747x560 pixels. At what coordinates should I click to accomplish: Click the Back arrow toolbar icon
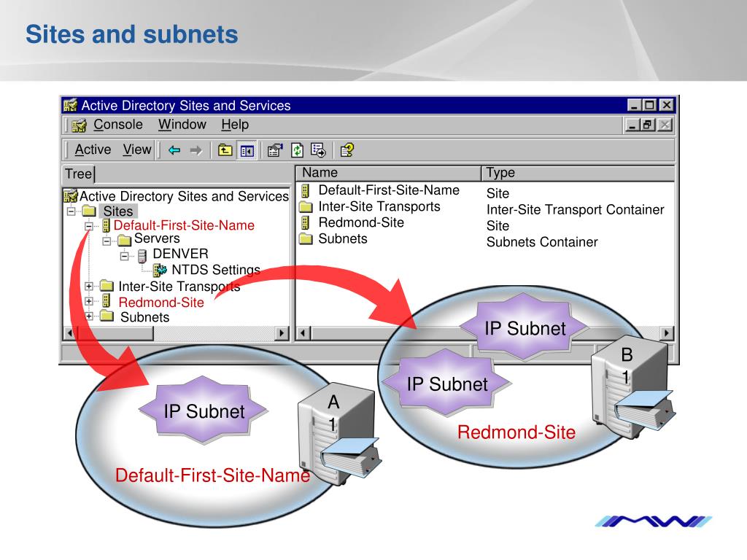[x=174, y=150]
